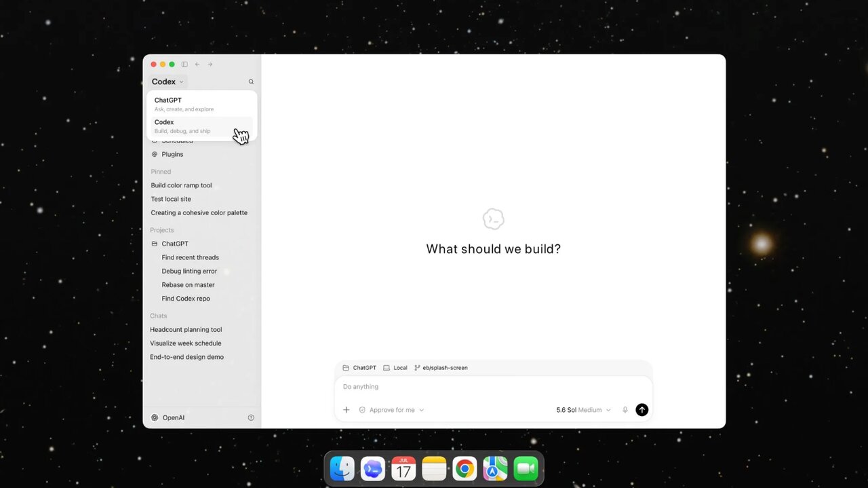Select Codex in the switcher menu

[x=202, y=126]
